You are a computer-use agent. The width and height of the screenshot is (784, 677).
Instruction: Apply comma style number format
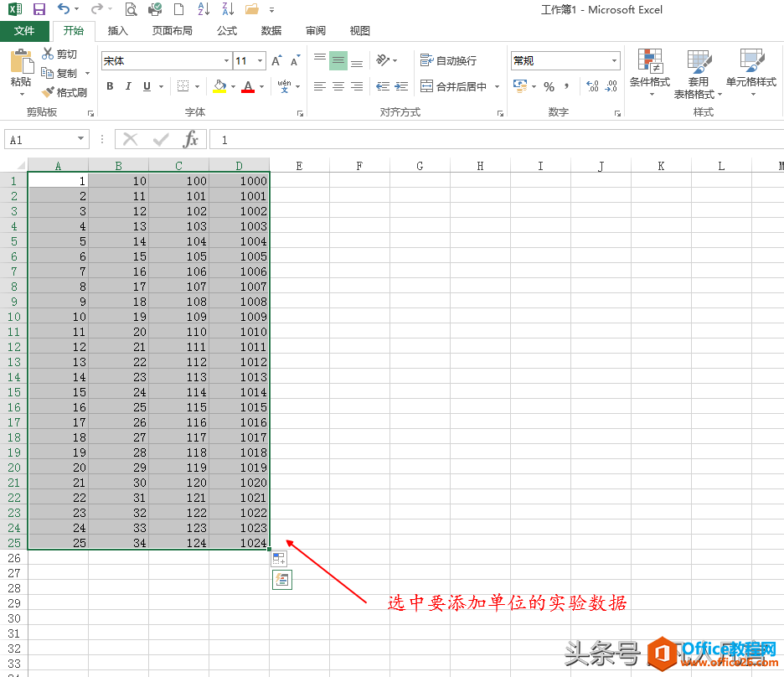tap(566, 86)
